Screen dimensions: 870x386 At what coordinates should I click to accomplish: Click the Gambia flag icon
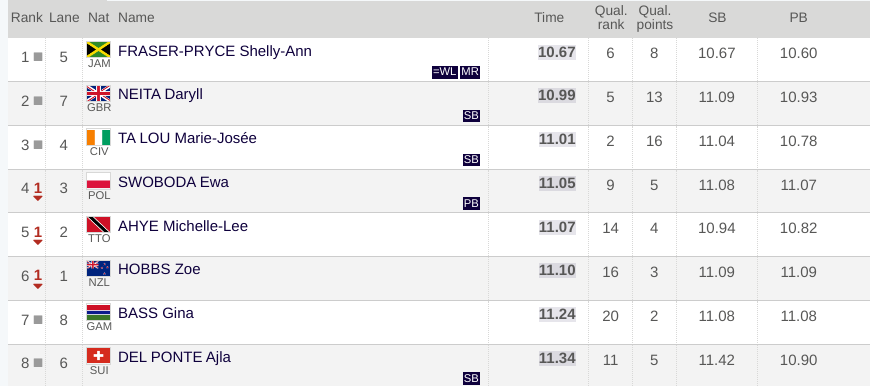tap(99, 312)
